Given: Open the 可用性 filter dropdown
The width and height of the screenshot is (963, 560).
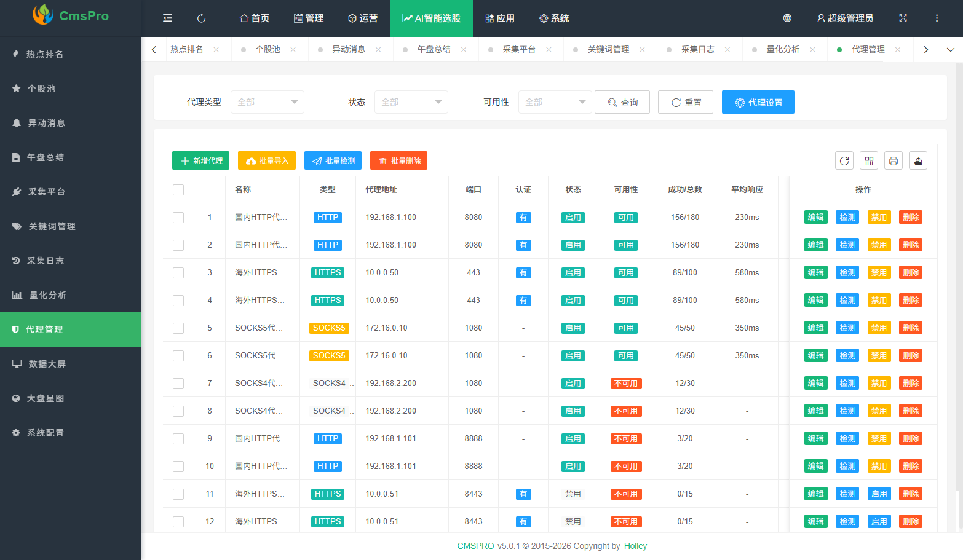Looking at the screenshot, I should [555, 102].
